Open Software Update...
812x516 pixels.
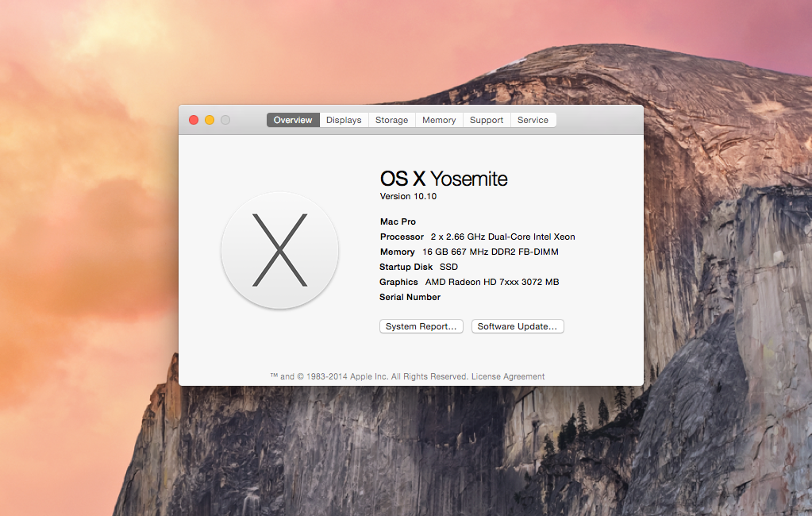coord(518,326)
